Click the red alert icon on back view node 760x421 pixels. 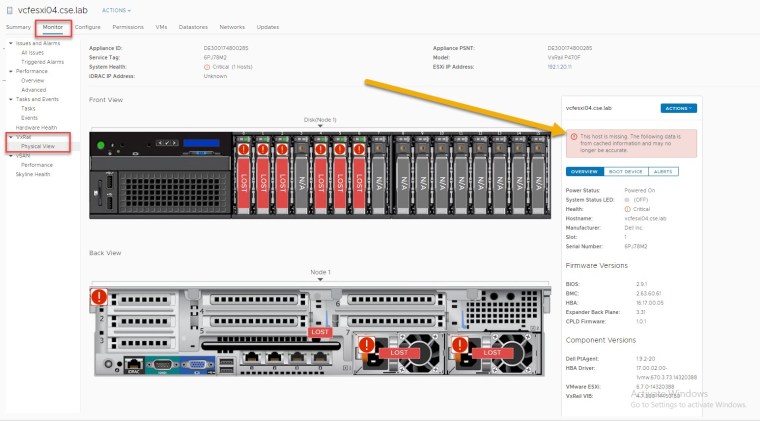(x=99, y=297)
